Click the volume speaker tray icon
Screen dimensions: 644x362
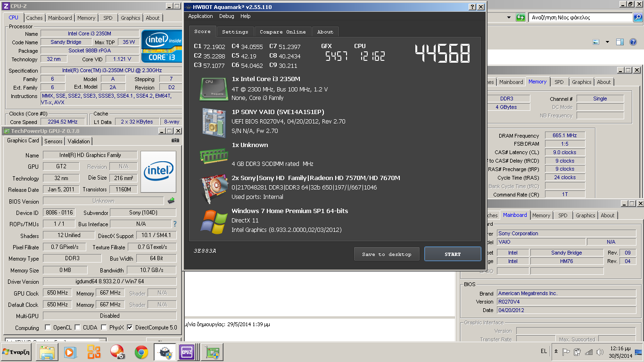[x=600, y=352]
